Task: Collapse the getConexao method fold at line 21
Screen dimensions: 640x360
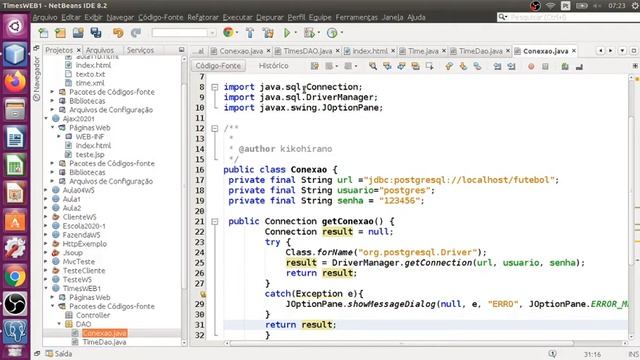Action: tap(215, 222)
